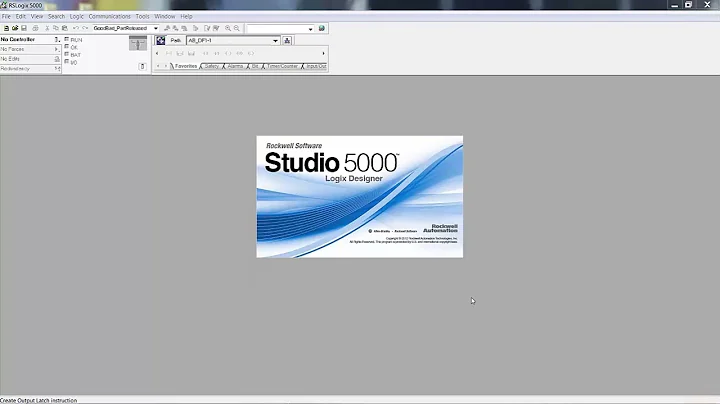Click the Verify Controller toolbar icon
720x404 pixels.
click(x=216, y=28)
